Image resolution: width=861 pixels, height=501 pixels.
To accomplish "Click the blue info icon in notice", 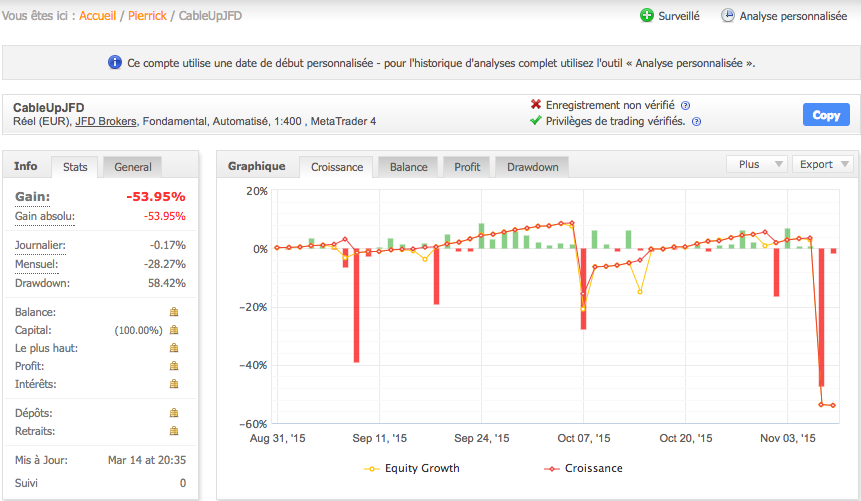I will [115, 62].
